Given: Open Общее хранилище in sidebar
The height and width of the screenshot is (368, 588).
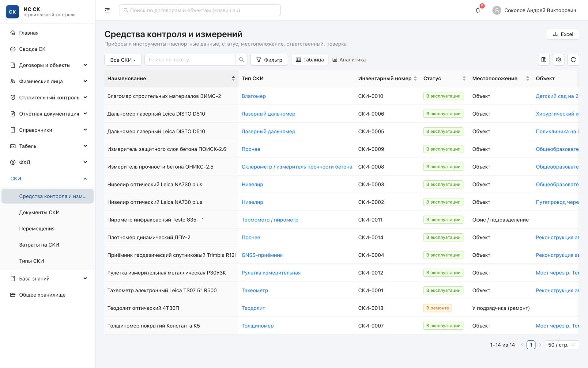Looking at the screenshot, I should pyautogui.click(x=47, y=295).
